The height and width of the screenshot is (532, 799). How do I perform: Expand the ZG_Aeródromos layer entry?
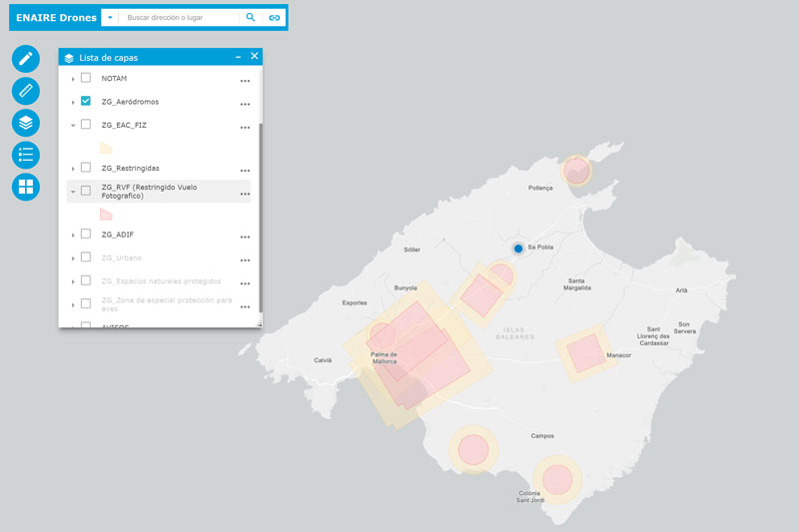73,103
